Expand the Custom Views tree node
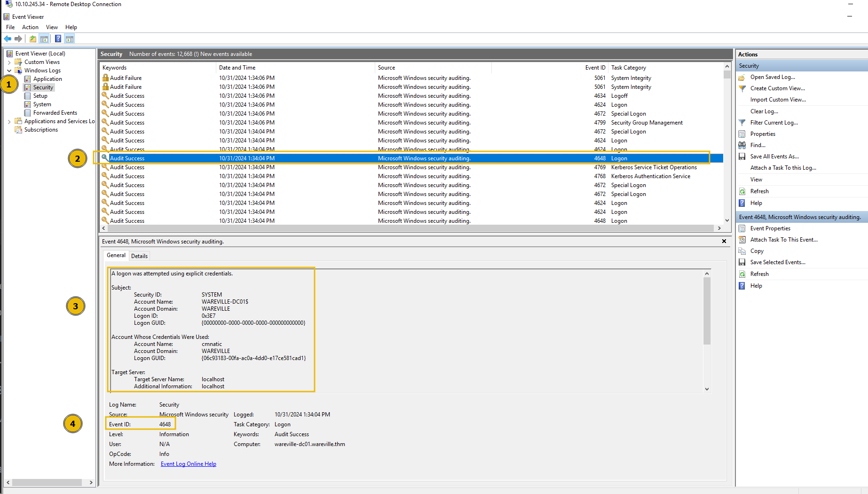 pos(10,62)
